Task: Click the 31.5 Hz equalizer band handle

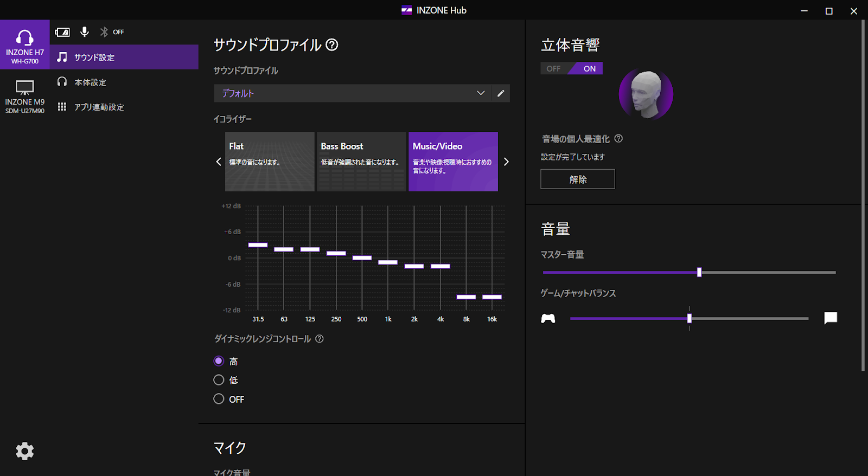Action: [258, 245]
